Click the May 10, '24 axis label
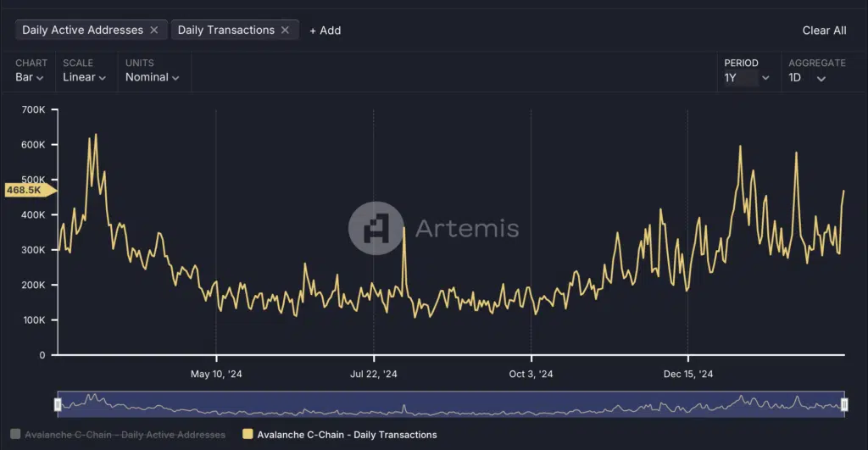 click(216, 375)
